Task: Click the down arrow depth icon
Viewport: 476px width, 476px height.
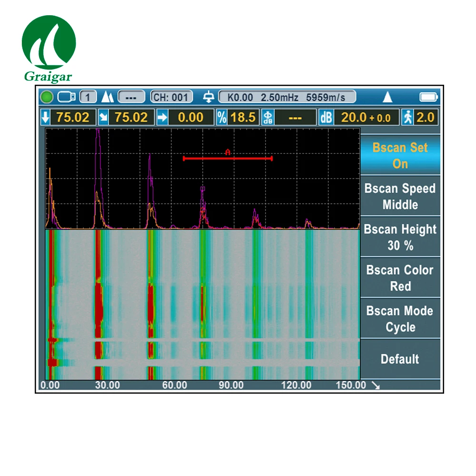Action: pos(45,117)
